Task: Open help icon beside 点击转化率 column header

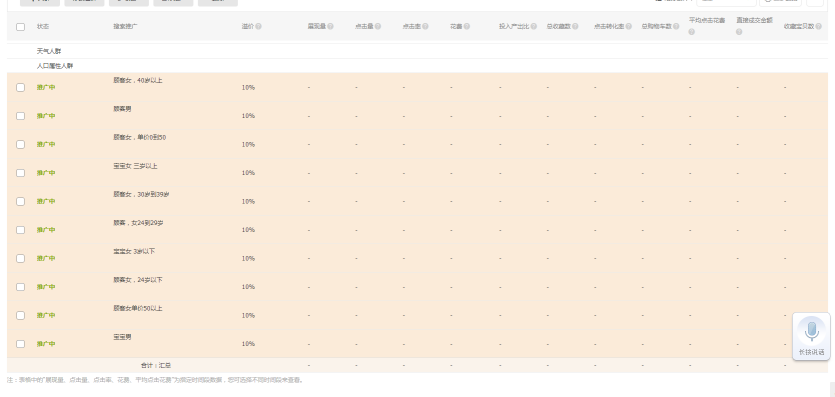Action: (x=628, y=27)
